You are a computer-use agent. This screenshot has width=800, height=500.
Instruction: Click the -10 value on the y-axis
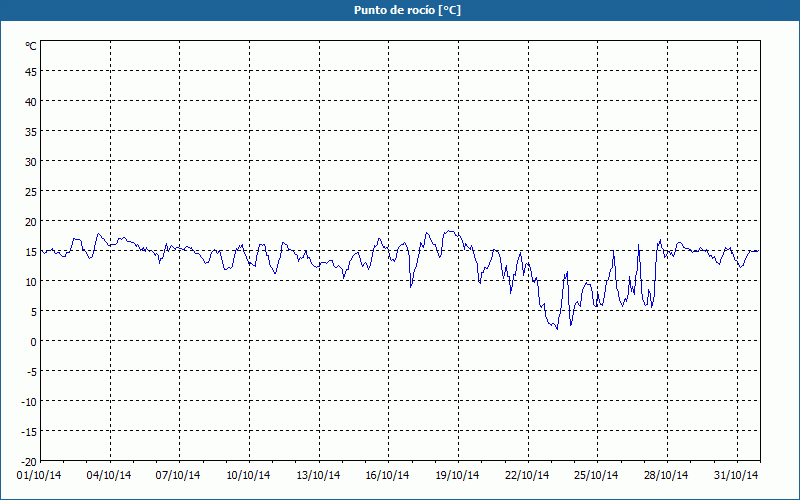[x=29, y=402]
